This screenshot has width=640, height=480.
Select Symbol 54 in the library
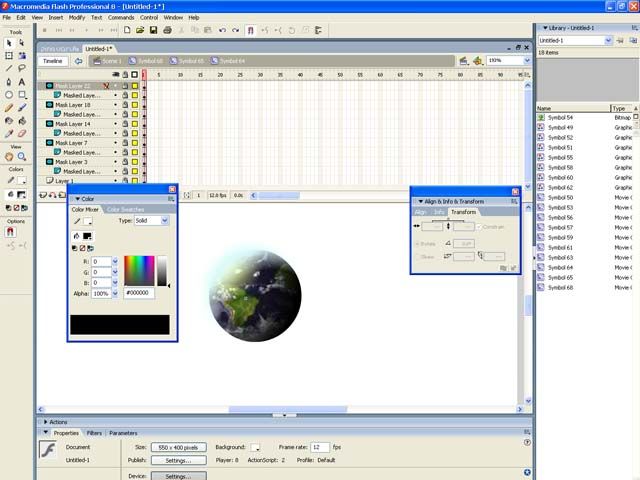[x=560, y=118]
